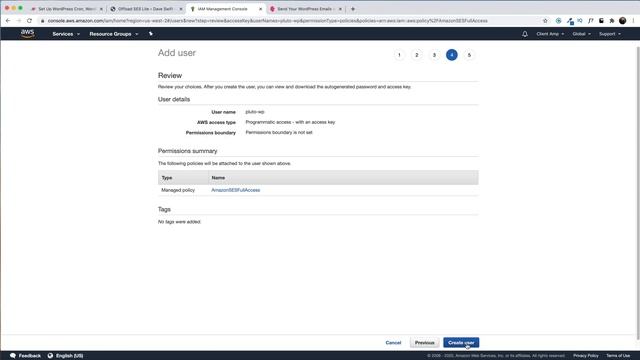Go to wizard step 2

(x=417, y=55)
